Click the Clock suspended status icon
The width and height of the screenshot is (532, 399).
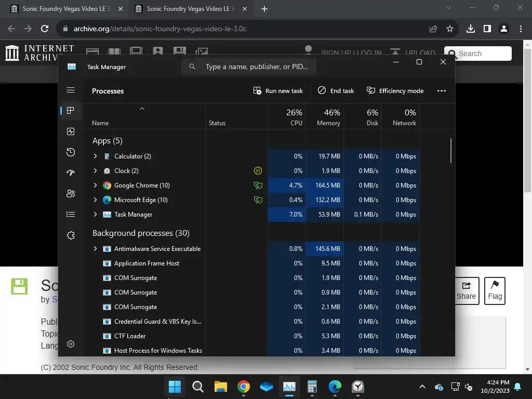[x=258, y=170]
